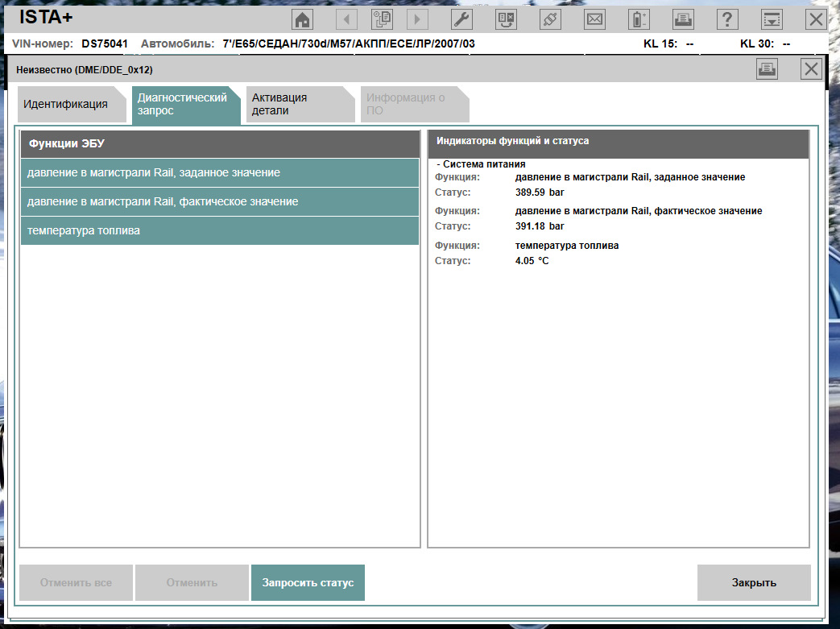Viewport: 840px width, 629px height.
Task: Click the KL 15 status indicator
Action: point(668,44)
